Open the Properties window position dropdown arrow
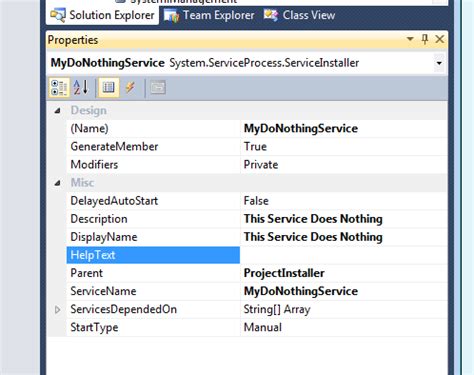 [410, 39]
